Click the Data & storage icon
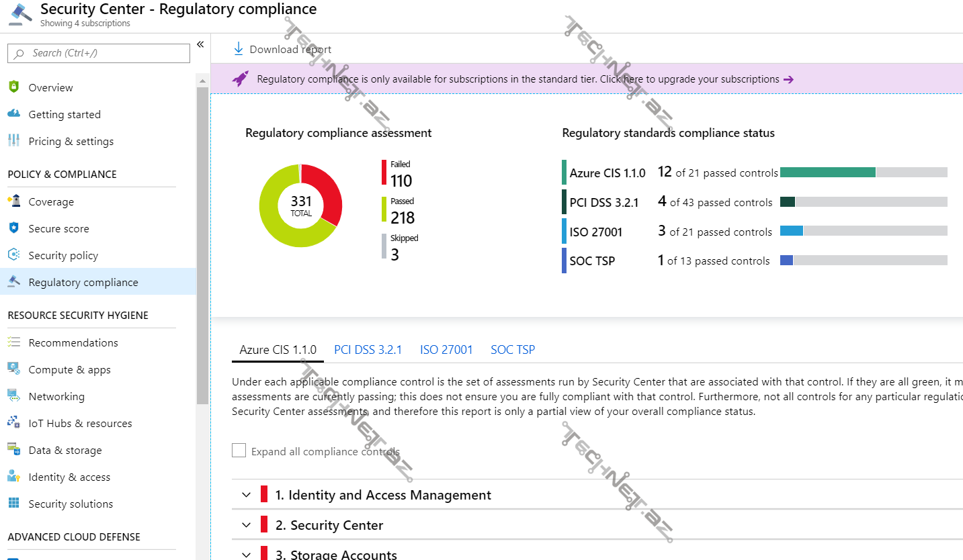 coord(13,450)
